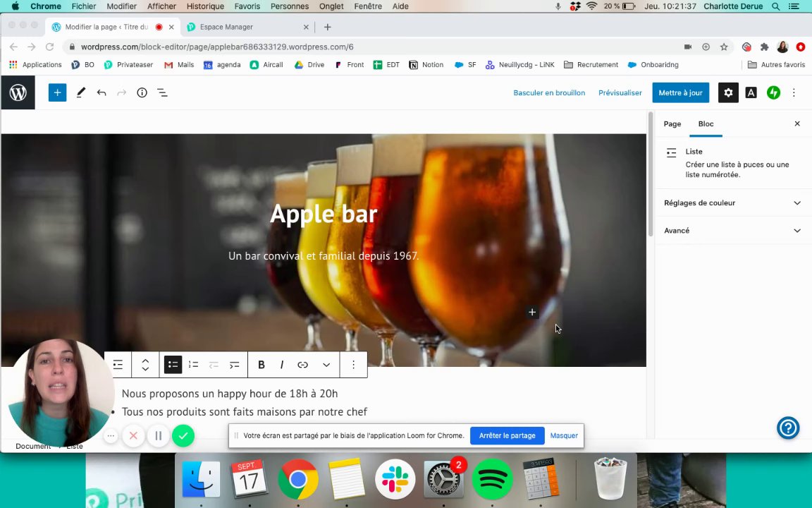812x508 pixels.
Task: Open the Notion bookmark
Action: click(426, 65)
